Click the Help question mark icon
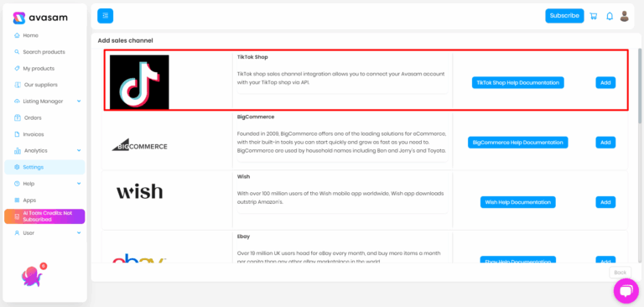This screenshot has width=644, height=307. coord(17,184)
